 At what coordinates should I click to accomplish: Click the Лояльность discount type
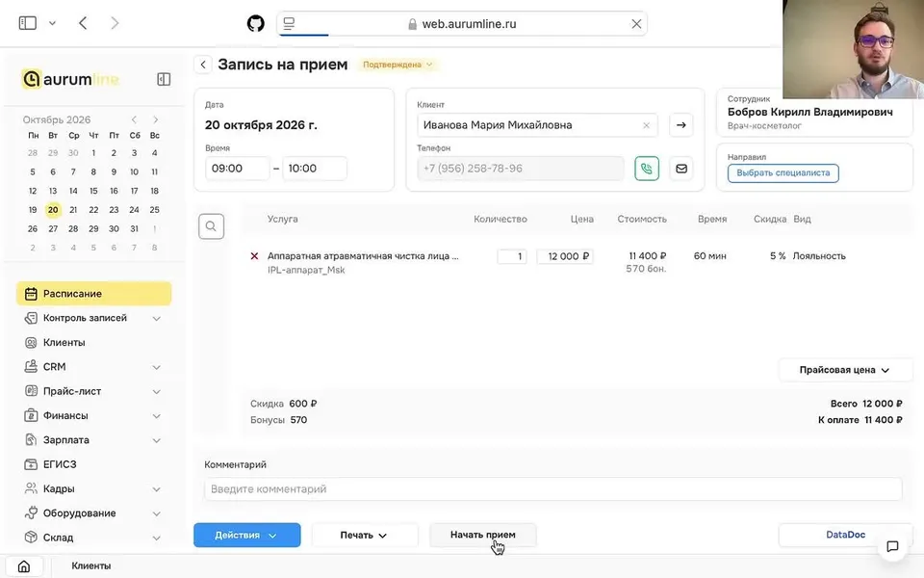tap(818, 256)
